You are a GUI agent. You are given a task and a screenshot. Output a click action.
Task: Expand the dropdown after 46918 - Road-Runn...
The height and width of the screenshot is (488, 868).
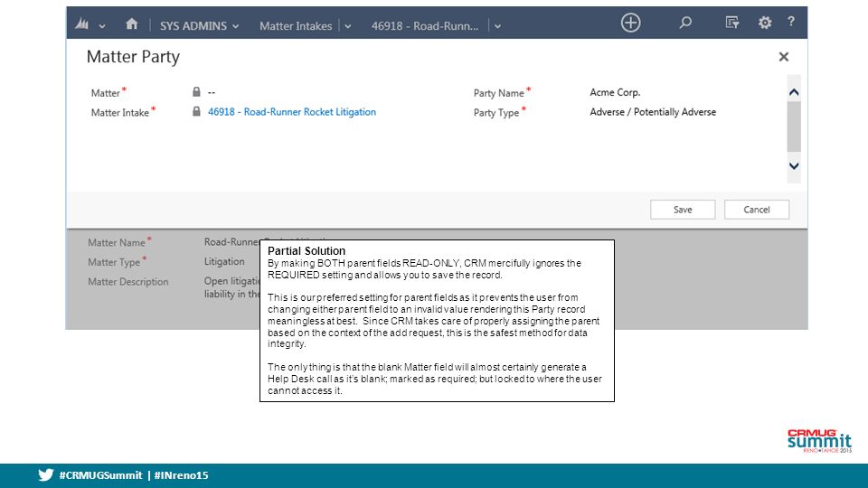pyautogui.click(x=497, y=26)
